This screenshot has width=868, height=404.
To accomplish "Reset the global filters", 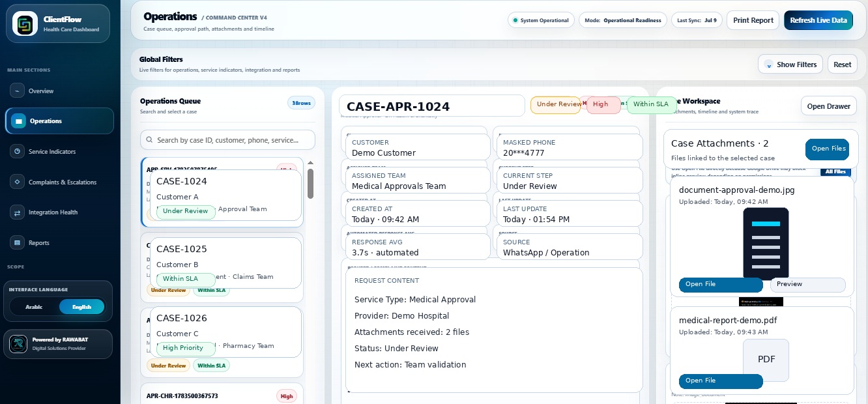I will pyautogui.click(x=843, y=65).
